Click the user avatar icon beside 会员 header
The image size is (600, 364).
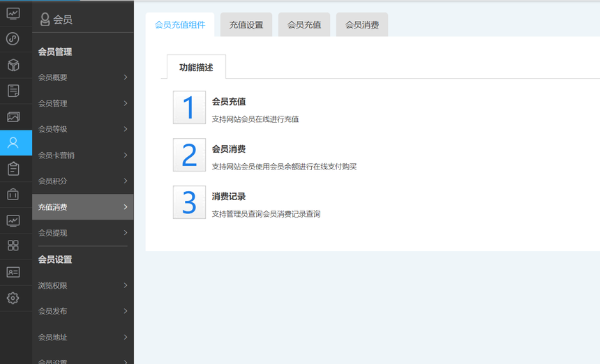point(45,19)
